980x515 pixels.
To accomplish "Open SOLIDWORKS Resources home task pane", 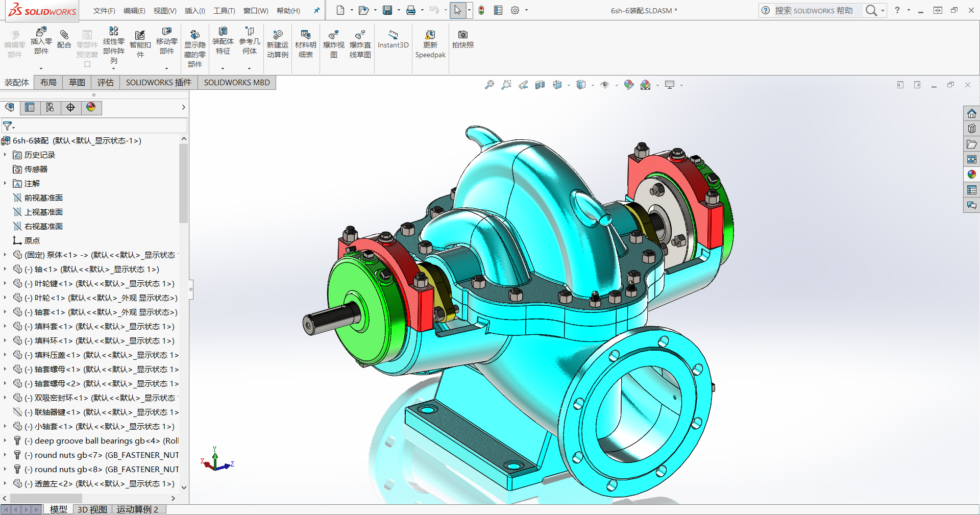I will [x=971, y=113].
